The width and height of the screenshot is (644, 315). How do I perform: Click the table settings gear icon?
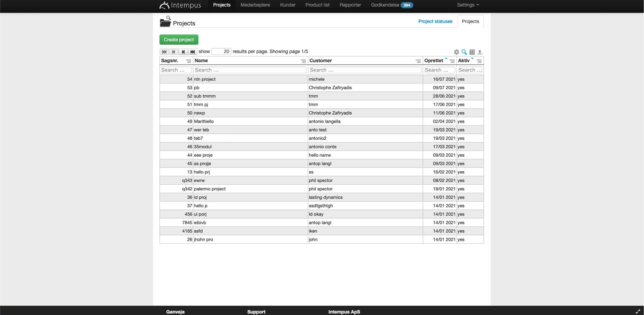coord(456,52)
